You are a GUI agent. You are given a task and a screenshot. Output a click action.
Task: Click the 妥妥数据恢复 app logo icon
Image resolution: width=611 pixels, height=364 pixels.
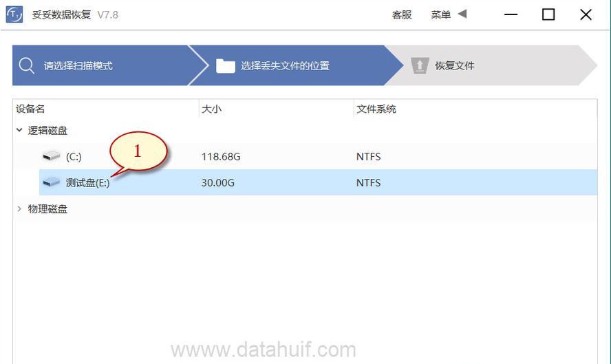coord(14,15)
